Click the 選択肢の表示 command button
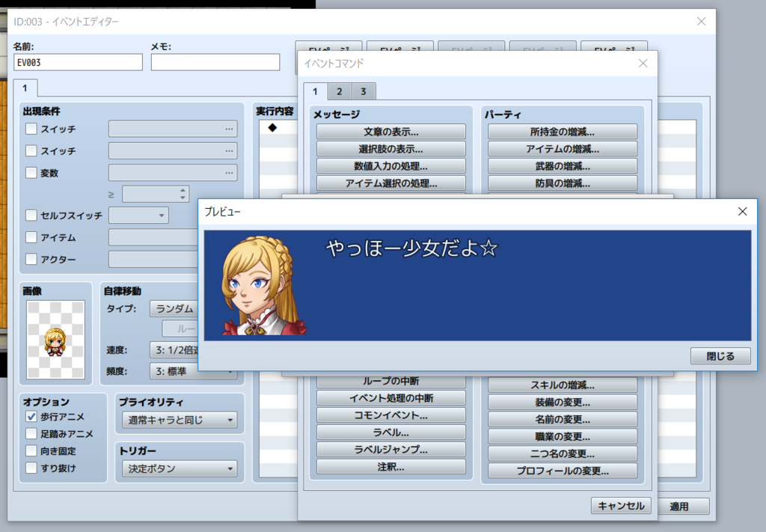This screenshot has height=532, width=766. (x=390, y=149)
